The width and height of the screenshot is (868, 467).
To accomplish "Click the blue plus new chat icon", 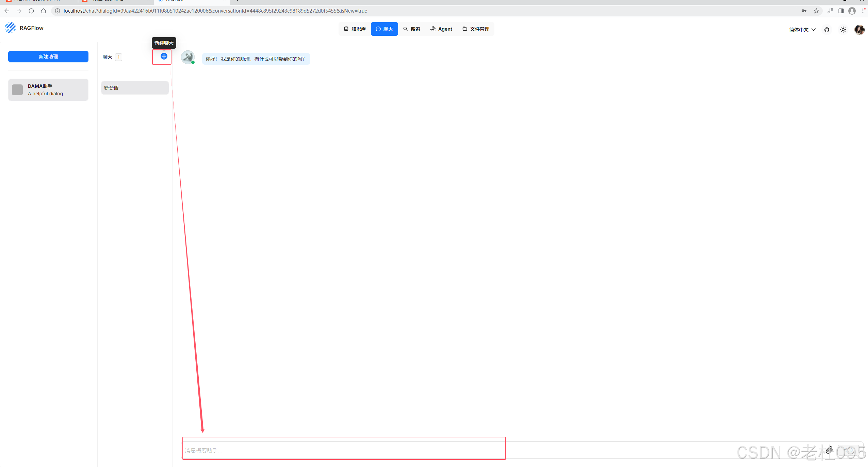I will [164, 57].
